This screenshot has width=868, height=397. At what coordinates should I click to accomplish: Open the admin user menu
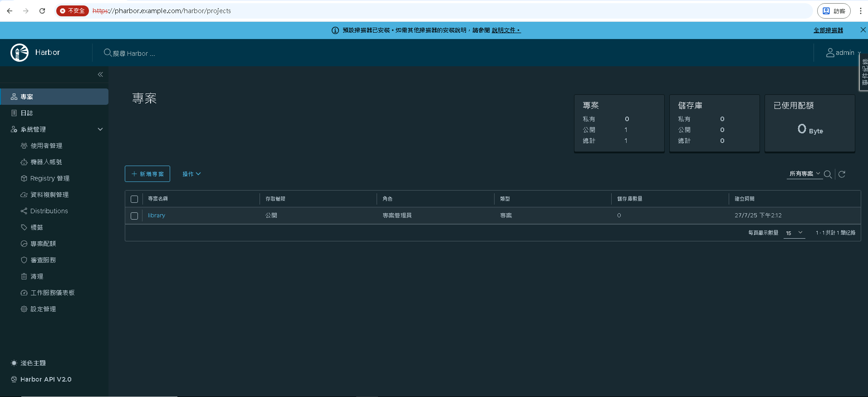pyautogui.click(x=843, y=53)
